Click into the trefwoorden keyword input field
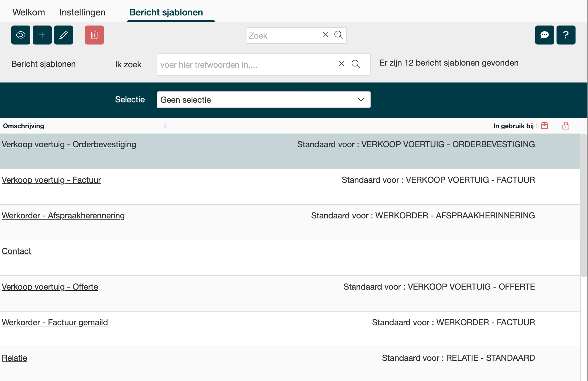 [x=246, y=65]
